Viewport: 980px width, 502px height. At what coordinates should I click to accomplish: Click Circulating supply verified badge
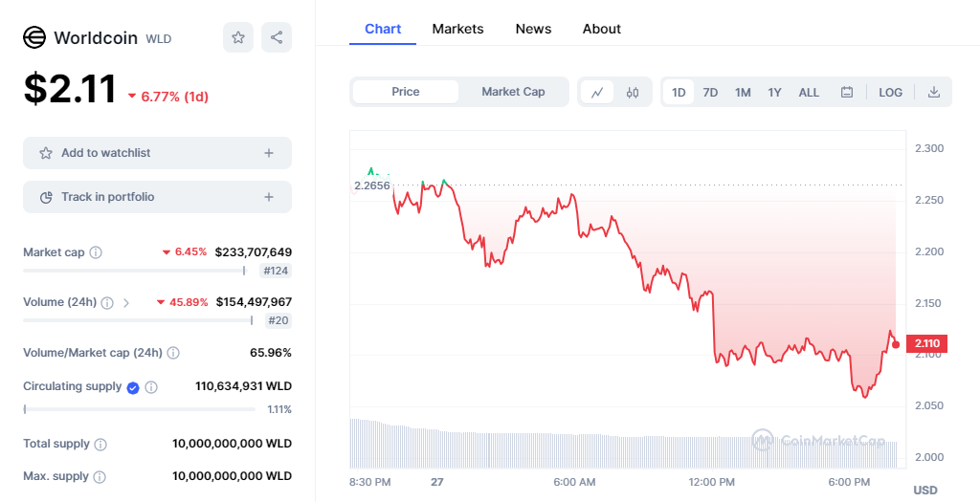click(133, 387)
